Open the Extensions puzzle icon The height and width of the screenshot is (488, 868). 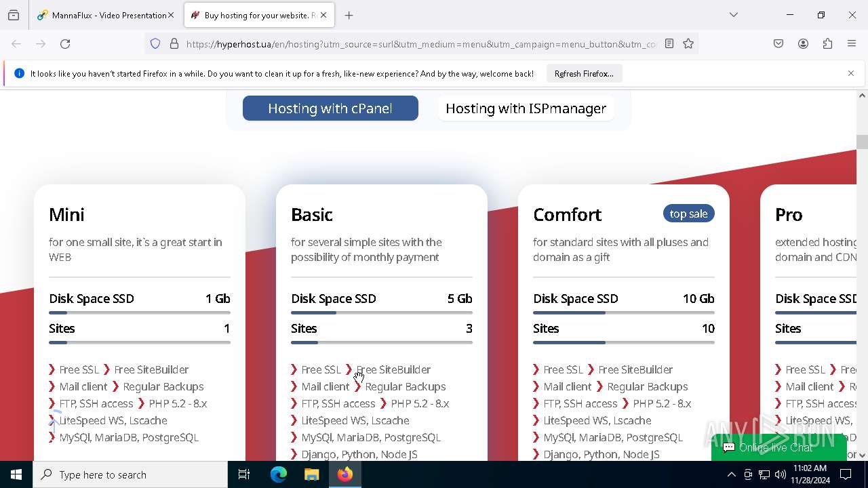tap(827, 44)
